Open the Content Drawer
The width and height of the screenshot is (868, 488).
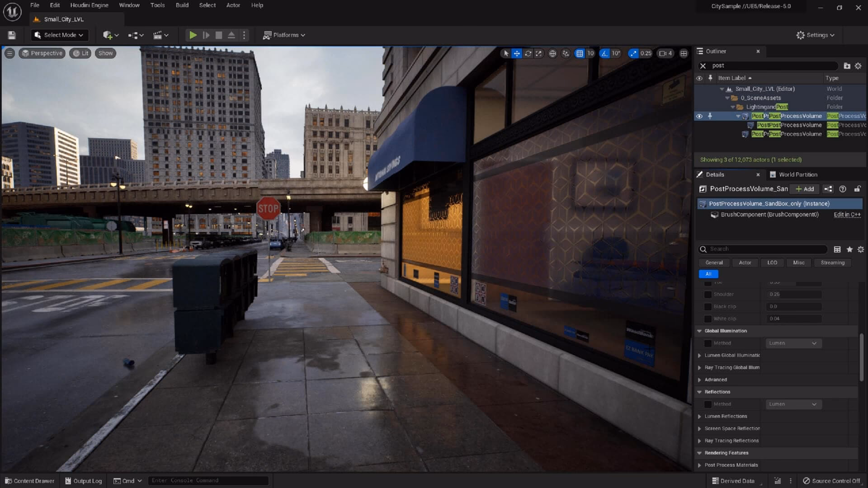coord(29,480)
